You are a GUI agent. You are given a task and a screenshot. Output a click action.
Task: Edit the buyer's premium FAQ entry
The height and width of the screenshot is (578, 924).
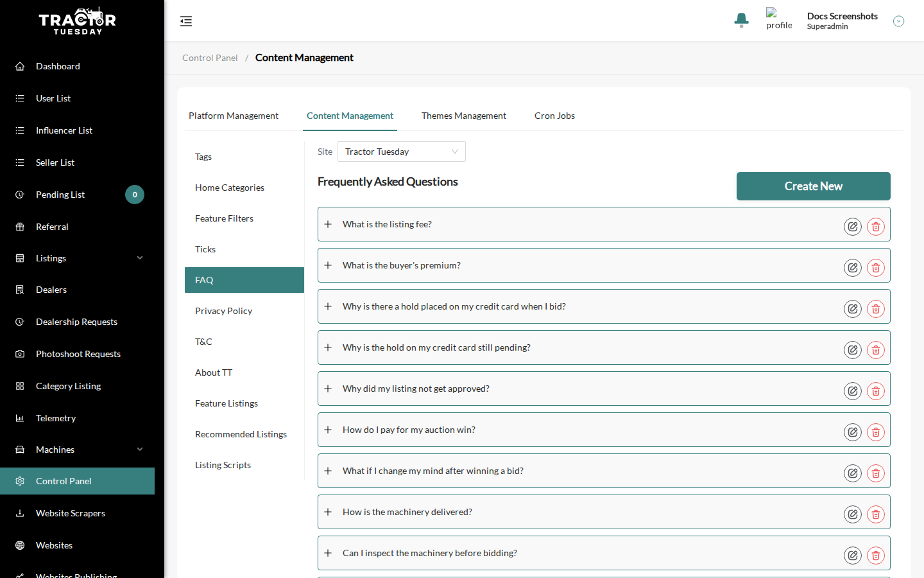tap(853, 268)
